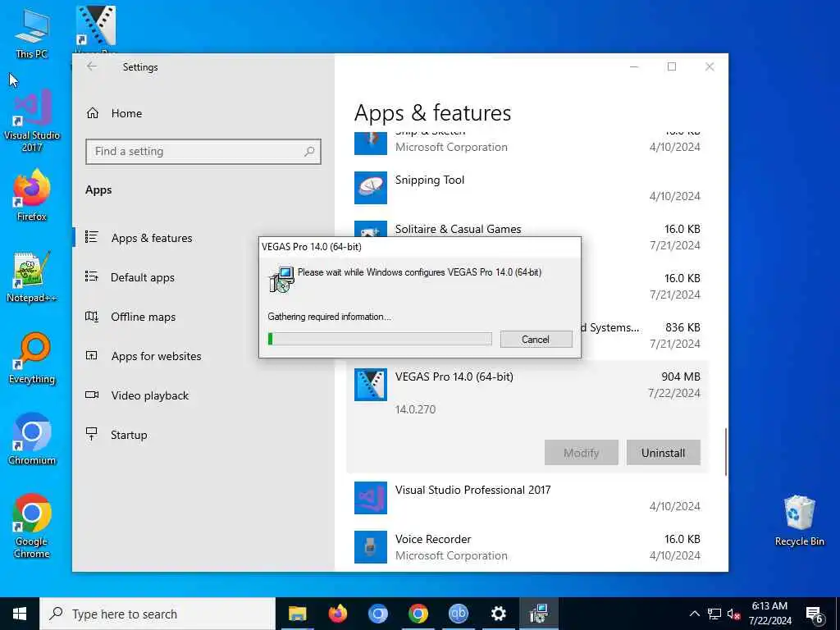Click the Apps for websites sidebar icon
The image size is (840, 630).
[x=92, y=355]
